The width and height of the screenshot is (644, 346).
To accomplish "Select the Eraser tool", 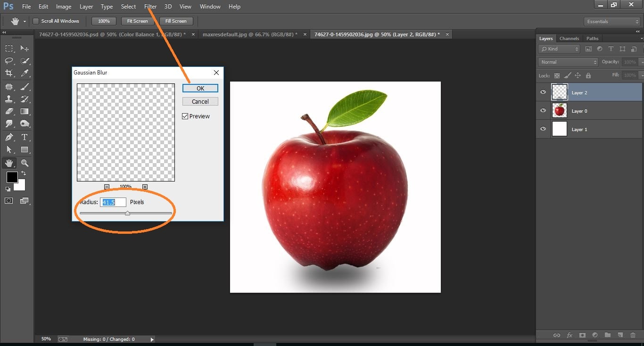I will [x=9, y=111].
